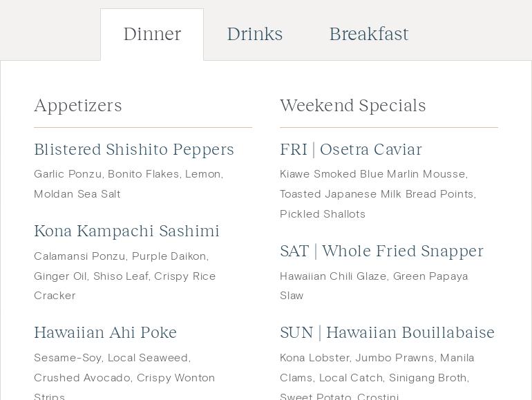Screen dimensions: 532x400
Task: Open the Blistered Shishito Peppers item
Action: pos(134,150)
